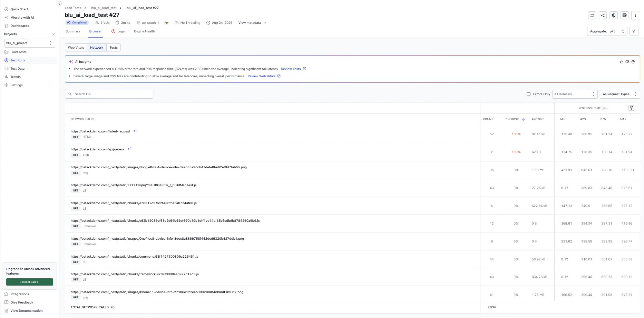Open the Aggregate p75 dropdown
Image resolution: width=644 pixels, height=318 pixels.
pos(607,31)
